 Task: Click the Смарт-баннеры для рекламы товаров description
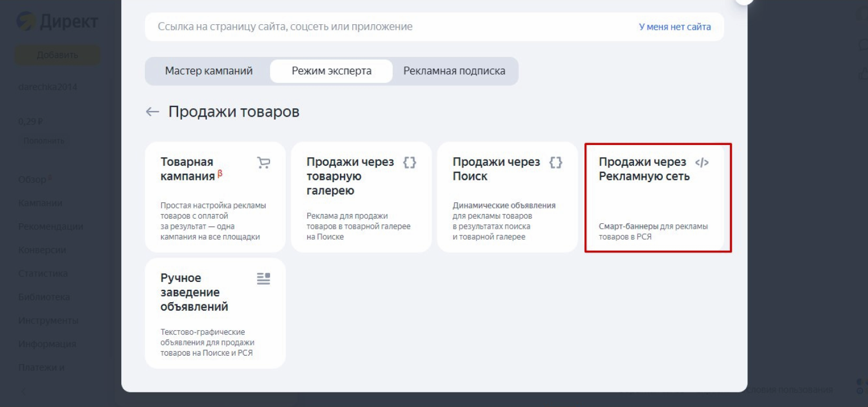[x=653, y=232]
